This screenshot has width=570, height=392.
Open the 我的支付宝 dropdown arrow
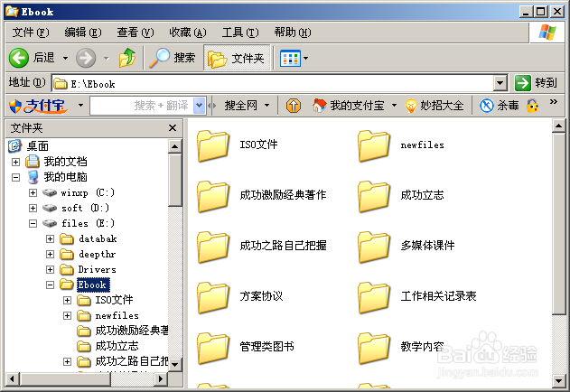point(394,106)
